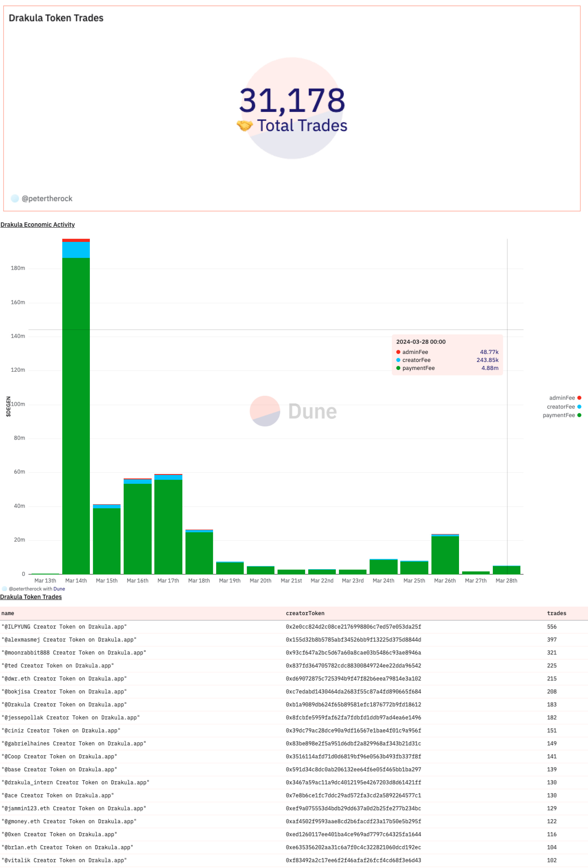Open the Drakula Token Trades table link
Image resolution: width=588 pixels, height=868 pixels.
click(31, 597)
